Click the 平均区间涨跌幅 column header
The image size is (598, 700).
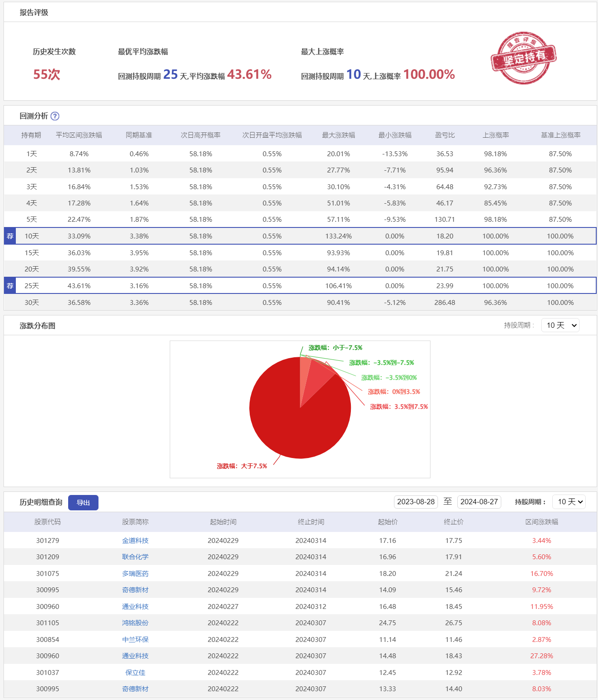click(x=79, y=135)
